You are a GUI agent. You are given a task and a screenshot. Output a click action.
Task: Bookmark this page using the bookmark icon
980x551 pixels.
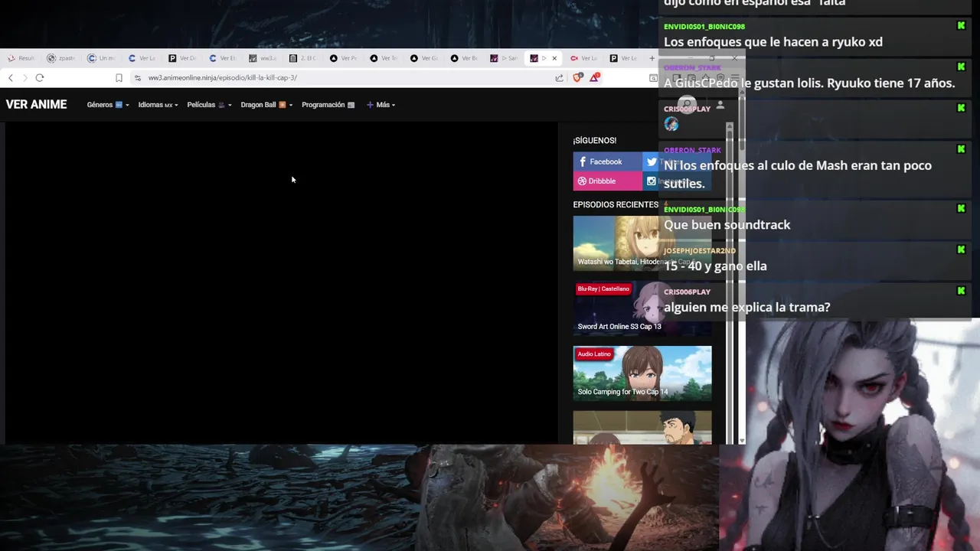[119, 77]
